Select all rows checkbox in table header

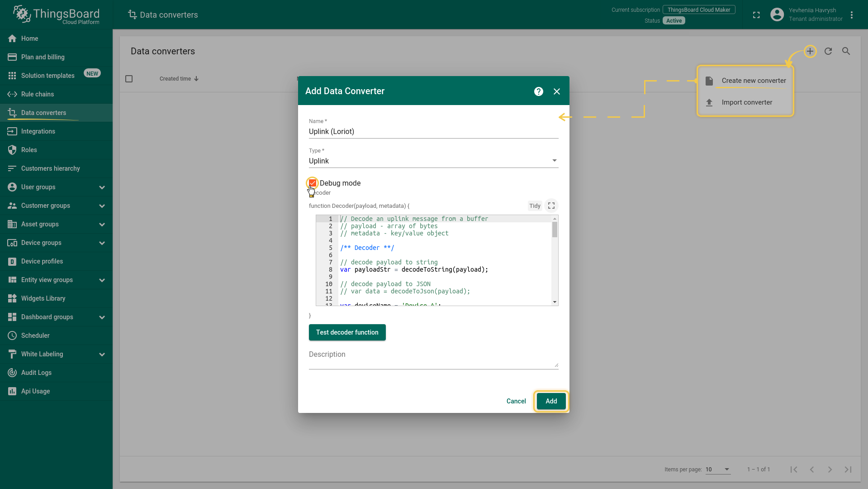pyautogui.click(x=129, y=79)
